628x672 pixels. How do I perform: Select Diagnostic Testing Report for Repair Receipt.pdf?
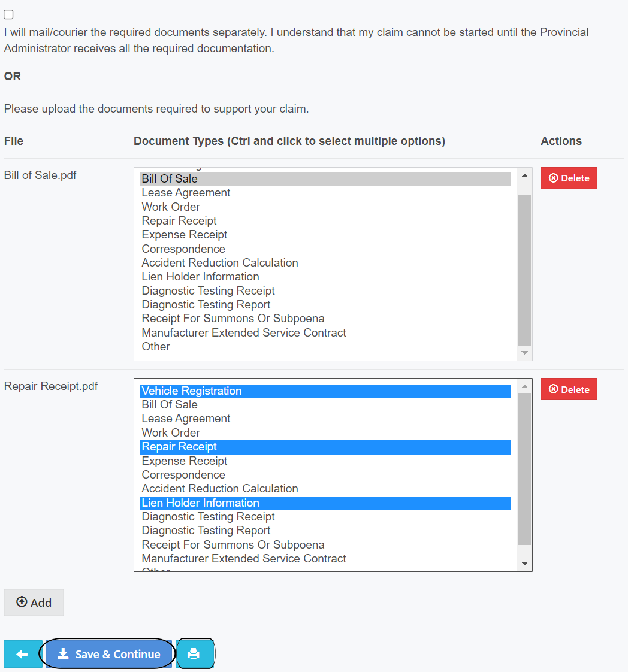coord(206,531)
